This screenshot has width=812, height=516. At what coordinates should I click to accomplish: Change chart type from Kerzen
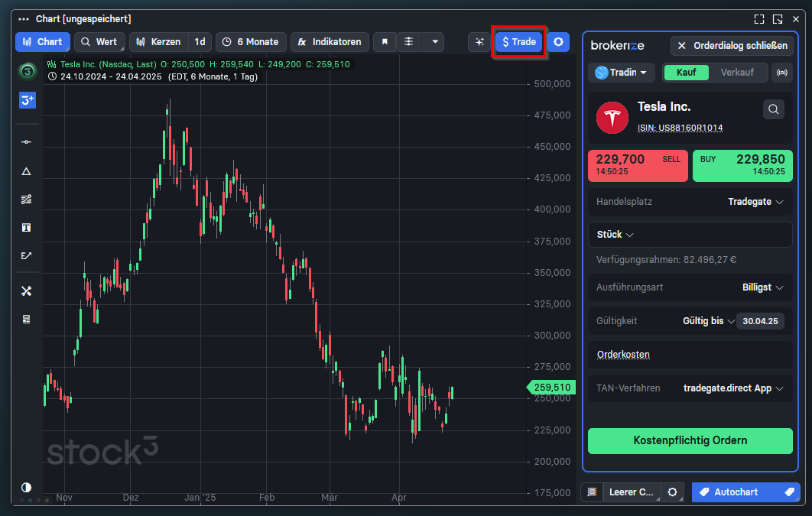point(158,42)
